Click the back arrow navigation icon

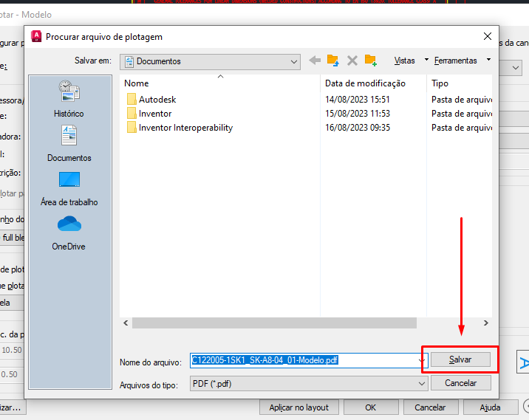tap(315, 61)
